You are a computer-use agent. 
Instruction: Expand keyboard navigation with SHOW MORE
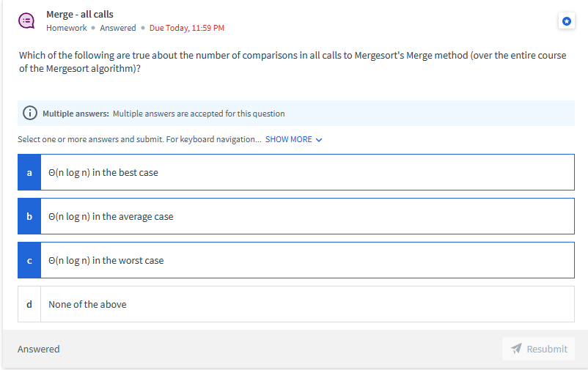(288, 139)
